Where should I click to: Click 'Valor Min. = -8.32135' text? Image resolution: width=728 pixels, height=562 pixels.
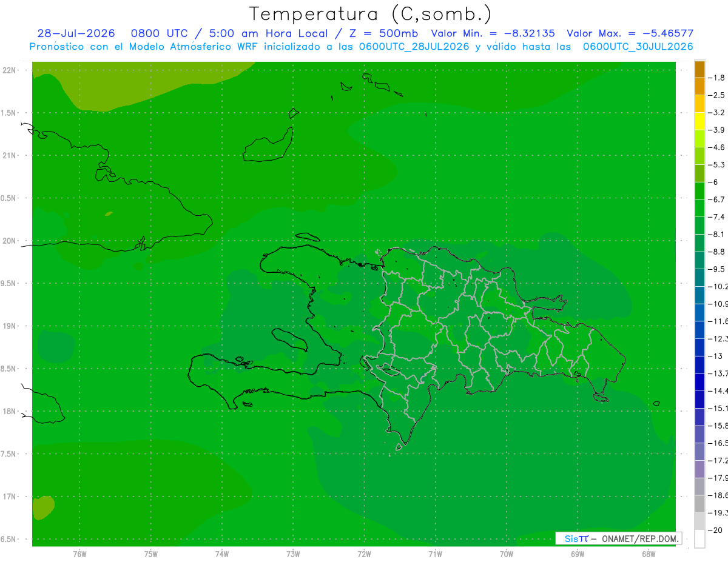point(493,33)
